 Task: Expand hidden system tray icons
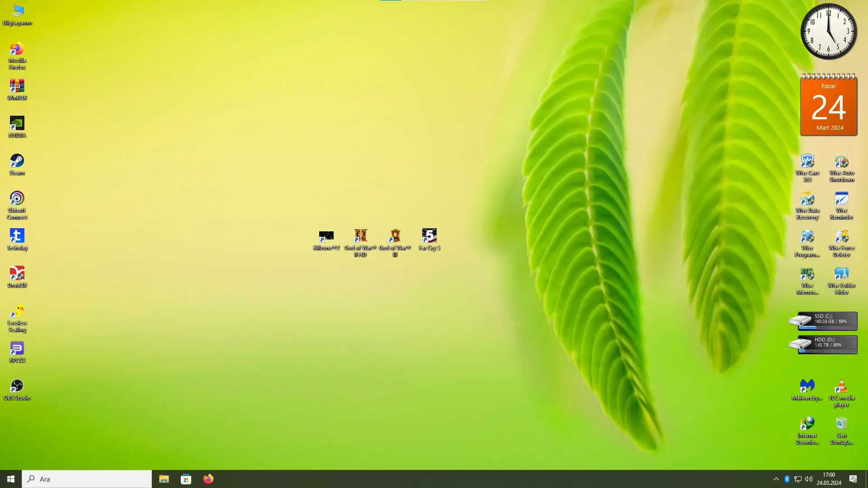[x=776, y=479]
